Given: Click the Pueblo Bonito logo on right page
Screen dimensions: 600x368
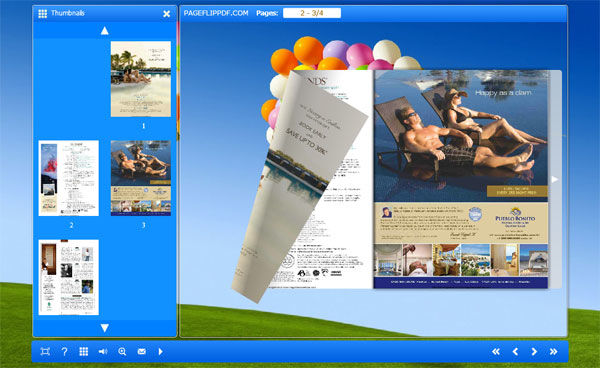Looking at the screenshot, I should click(x=515, y=217).
